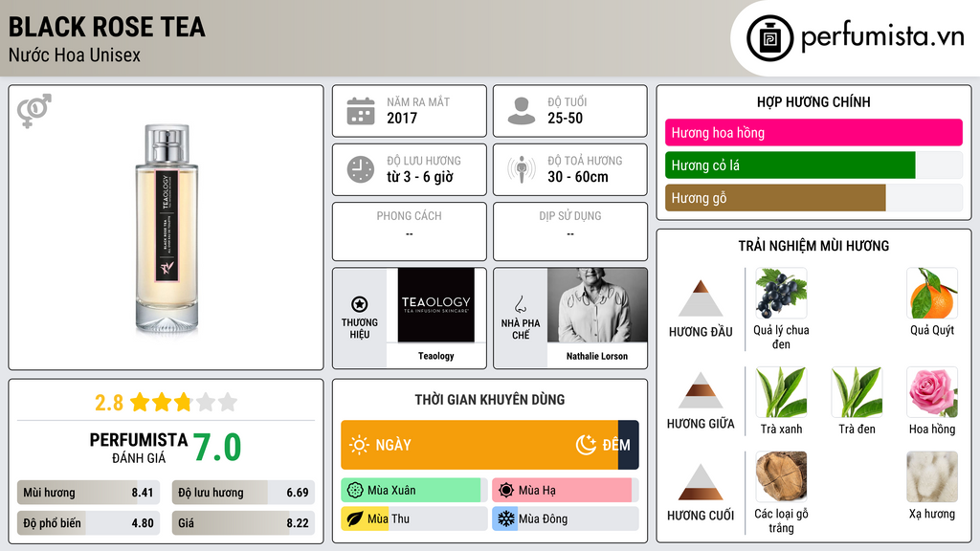This screenshot has height=551, width=980.
Task: Click the Mùa Đông snowflake icon
Action: tap(506, 518)
